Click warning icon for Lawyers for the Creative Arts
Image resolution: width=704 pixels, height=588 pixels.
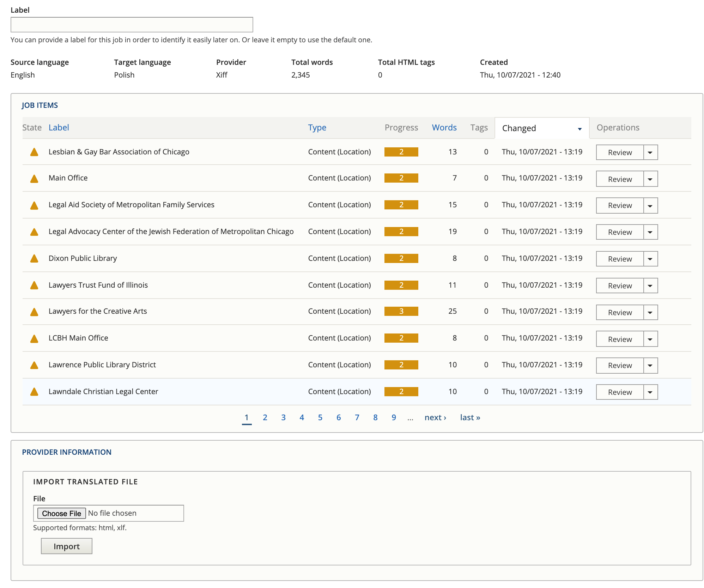[34, 312]
